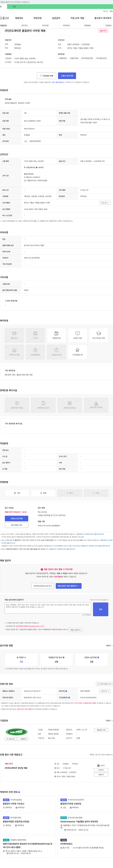Click the info icon beside 고용24 입사지원 count
The image size is (113, 868).
pyautogui.click(x=98, y=657)
